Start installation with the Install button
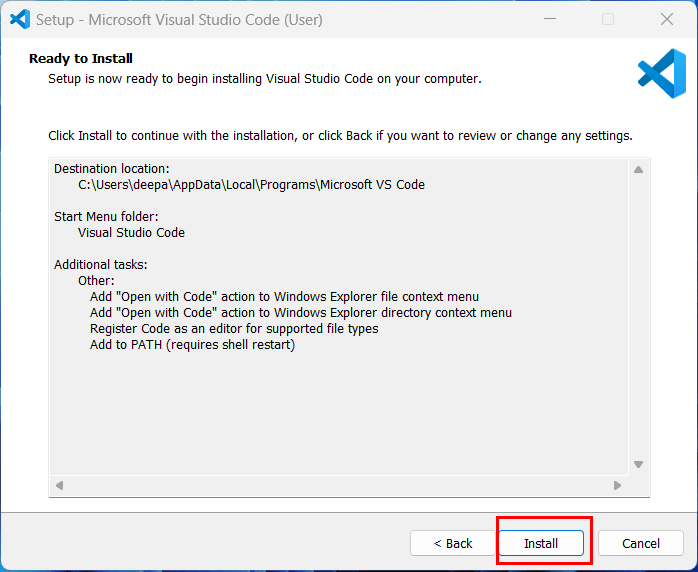Screen dimensions: 698x572 coord(541,543)
